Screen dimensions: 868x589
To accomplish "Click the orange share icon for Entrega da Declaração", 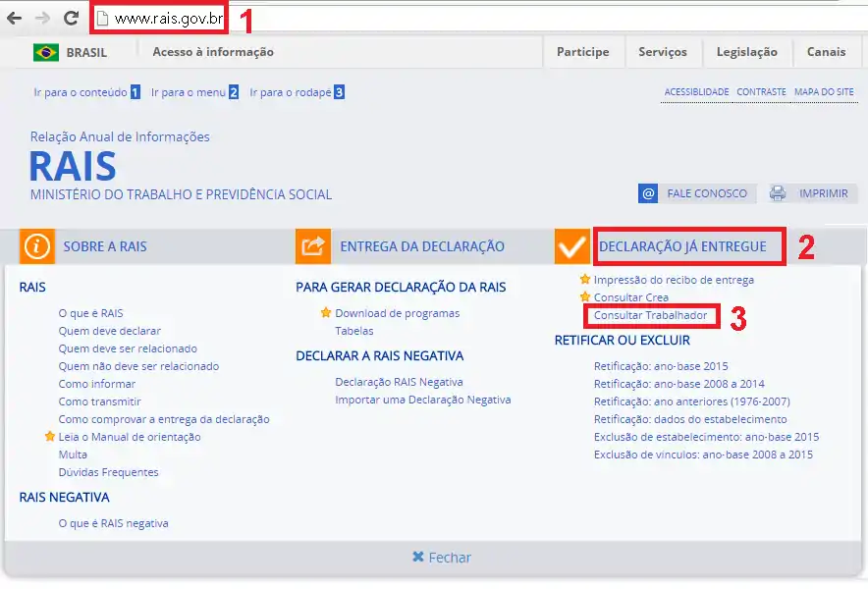I will coord(313,246).
